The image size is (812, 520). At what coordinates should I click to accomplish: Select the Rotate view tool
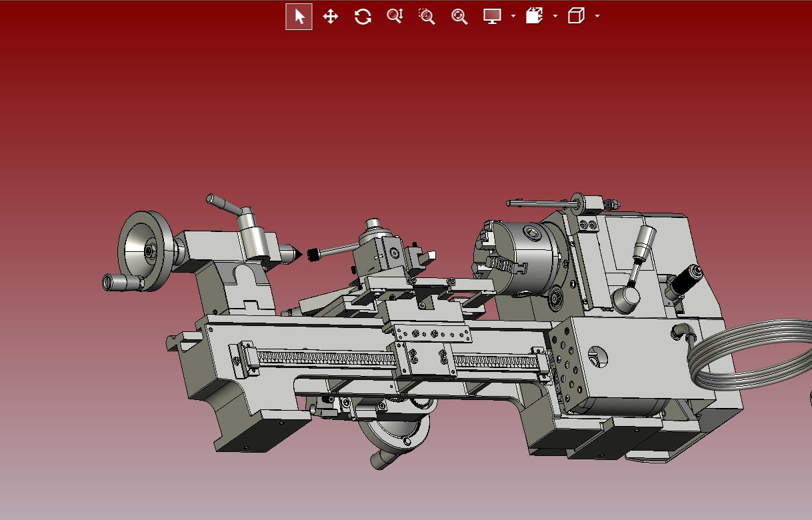(x=363, y=17)
